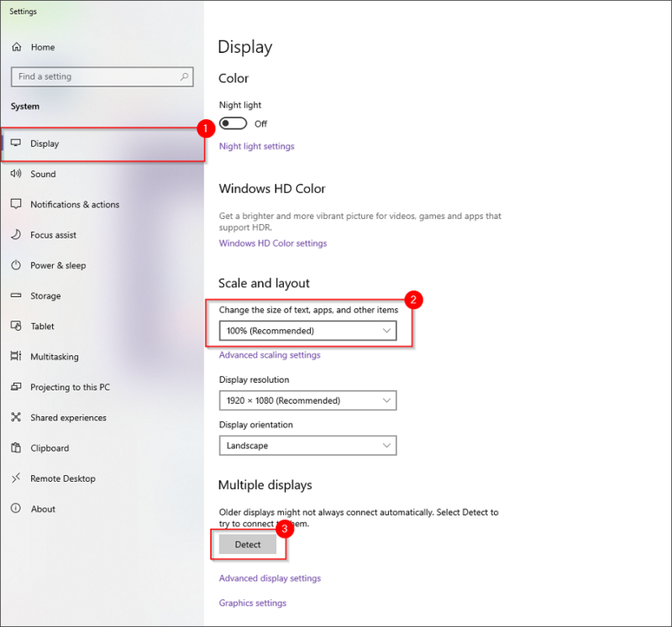Click the Focus assist moon icon
The image size is (672, 627).
pos(16,234)
